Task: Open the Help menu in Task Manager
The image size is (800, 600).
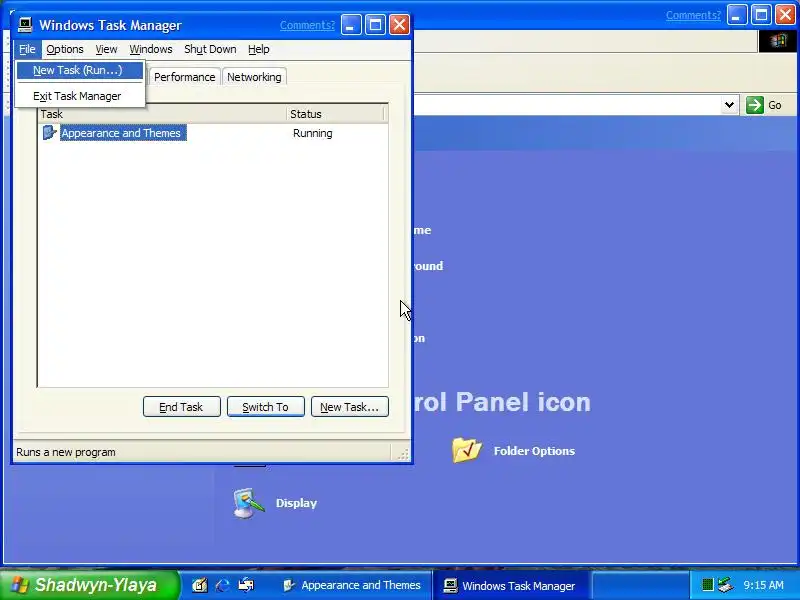Action: coord(259,49)
